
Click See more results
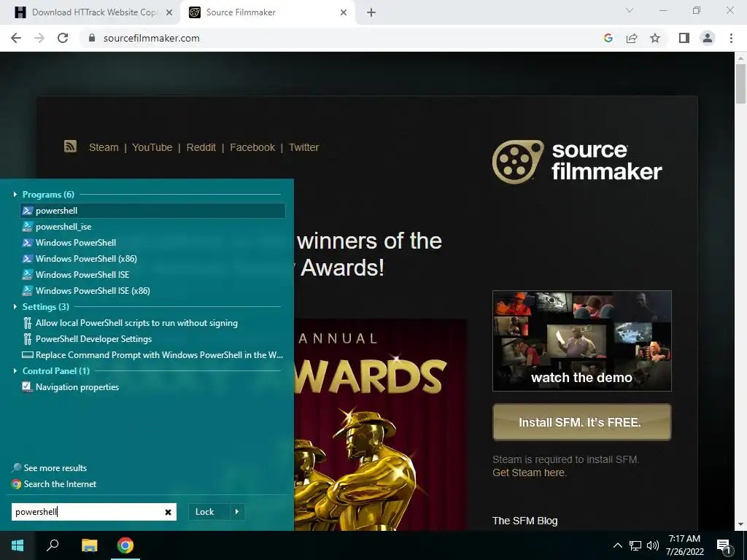click(x=55, y=468)
